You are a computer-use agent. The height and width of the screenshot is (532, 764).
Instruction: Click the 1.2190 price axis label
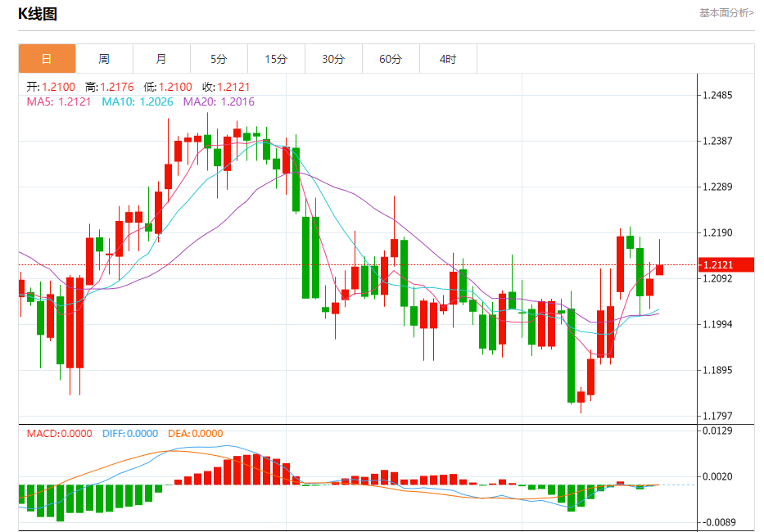tap(717, 232)
